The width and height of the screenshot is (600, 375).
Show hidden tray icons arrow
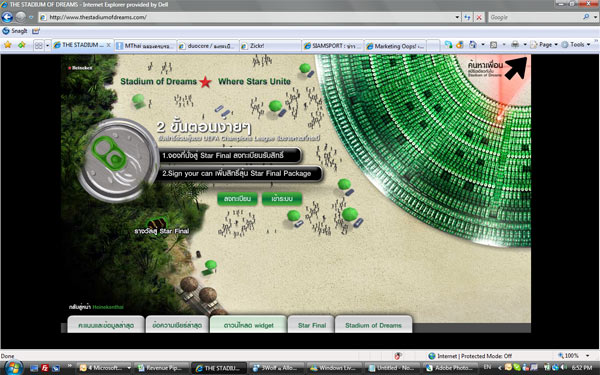(499, 368)
